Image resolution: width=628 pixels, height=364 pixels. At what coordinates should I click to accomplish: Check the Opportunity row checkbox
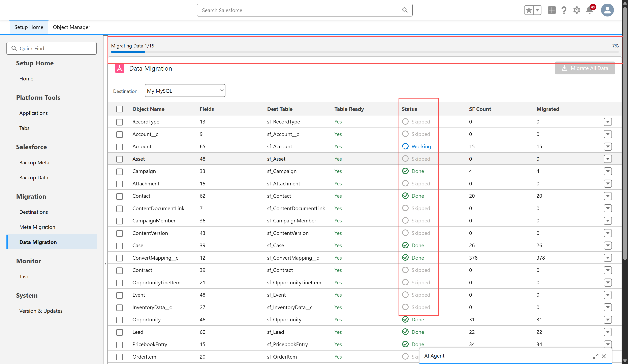120,320
